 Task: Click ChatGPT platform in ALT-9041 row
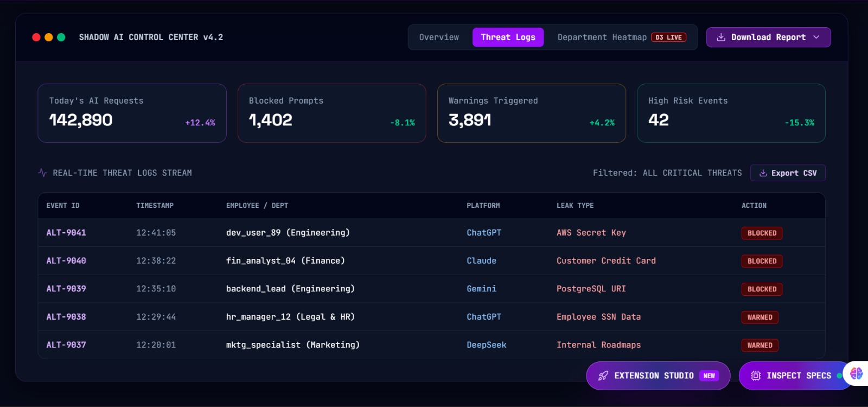484,233
